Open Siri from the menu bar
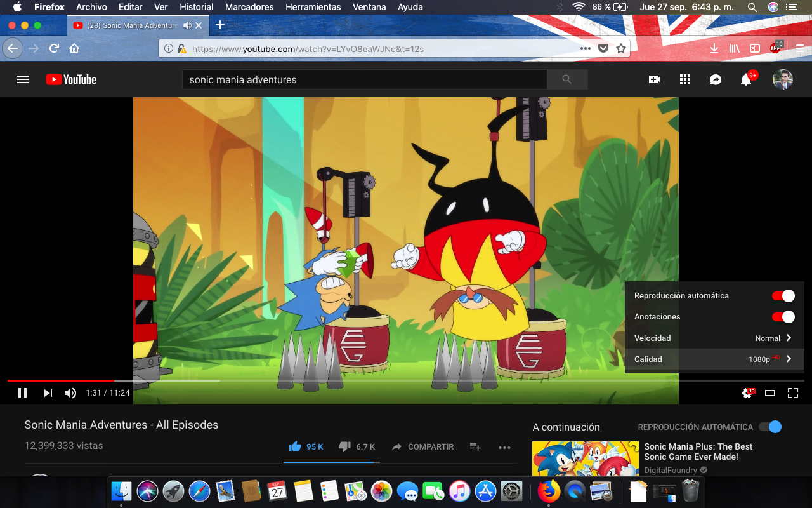Viewport: 812px width, 508px height. 773,7
